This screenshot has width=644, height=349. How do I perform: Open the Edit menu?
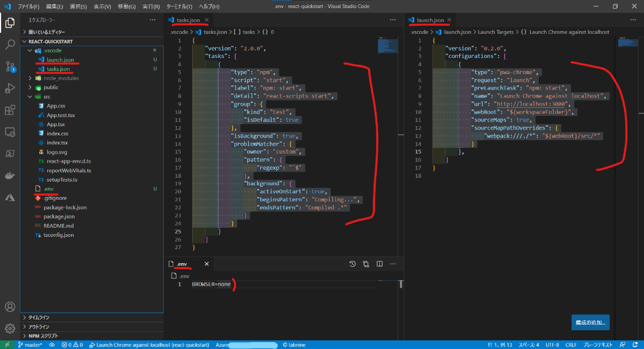coord(54,6)
